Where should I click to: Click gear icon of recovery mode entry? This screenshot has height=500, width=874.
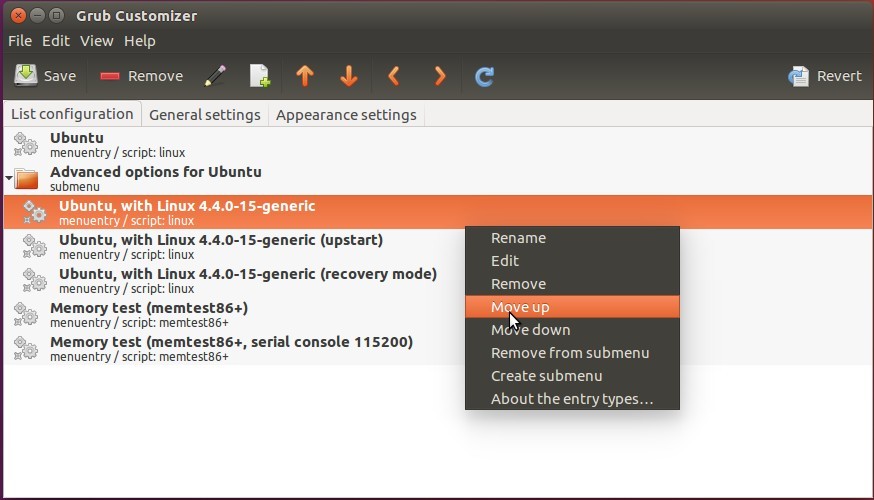click(x=35, y=280)
